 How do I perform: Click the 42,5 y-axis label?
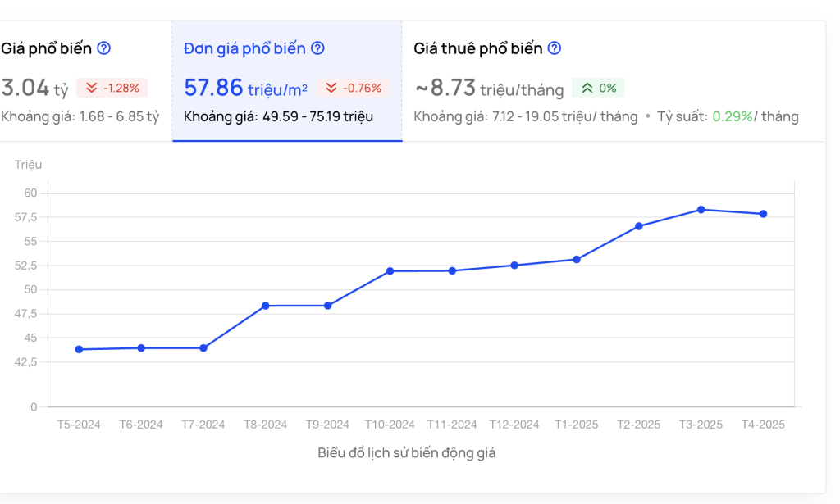coord(25,362)
